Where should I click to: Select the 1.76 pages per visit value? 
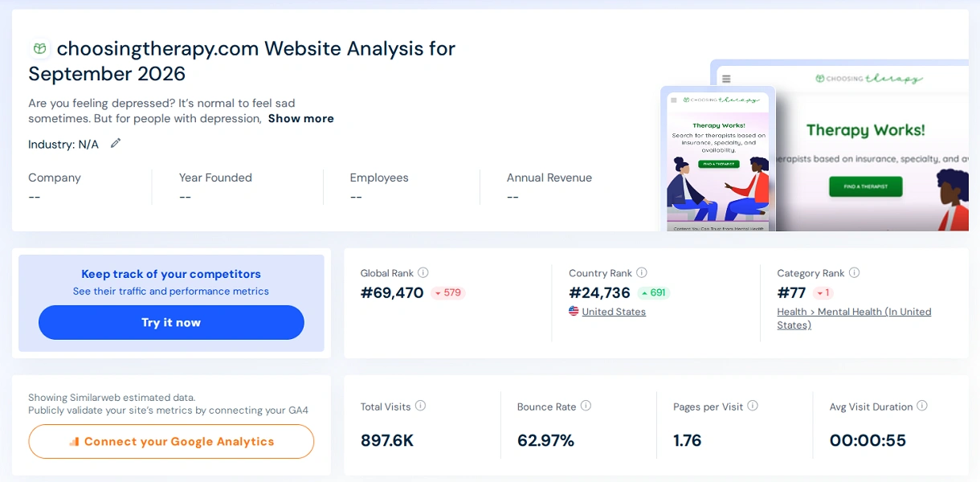click(x=688, y=440)
